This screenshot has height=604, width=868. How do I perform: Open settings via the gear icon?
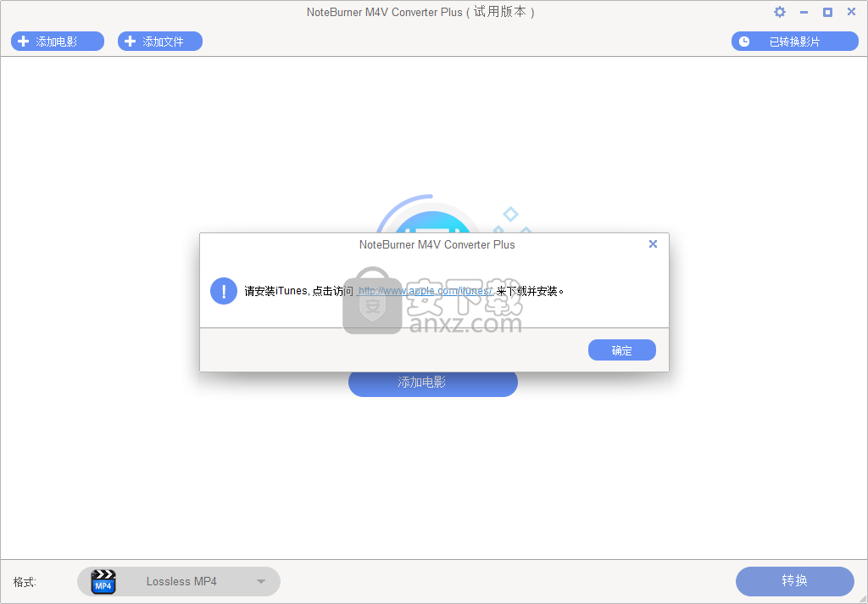[780, 12]
